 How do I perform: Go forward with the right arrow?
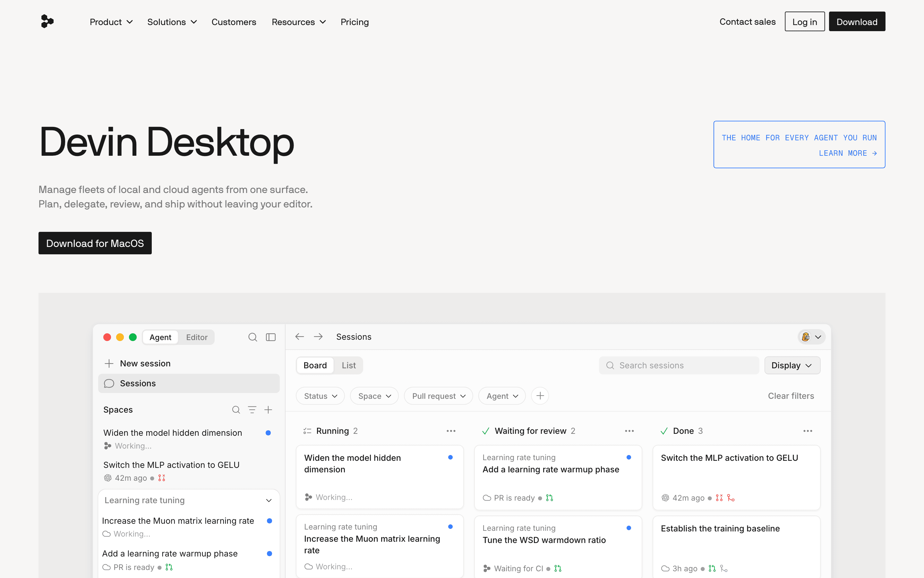point(318,337)
